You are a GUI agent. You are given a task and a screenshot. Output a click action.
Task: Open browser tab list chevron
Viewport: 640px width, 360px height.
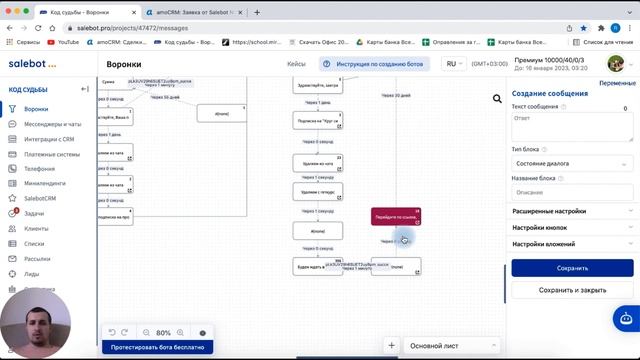pos(630,12)
